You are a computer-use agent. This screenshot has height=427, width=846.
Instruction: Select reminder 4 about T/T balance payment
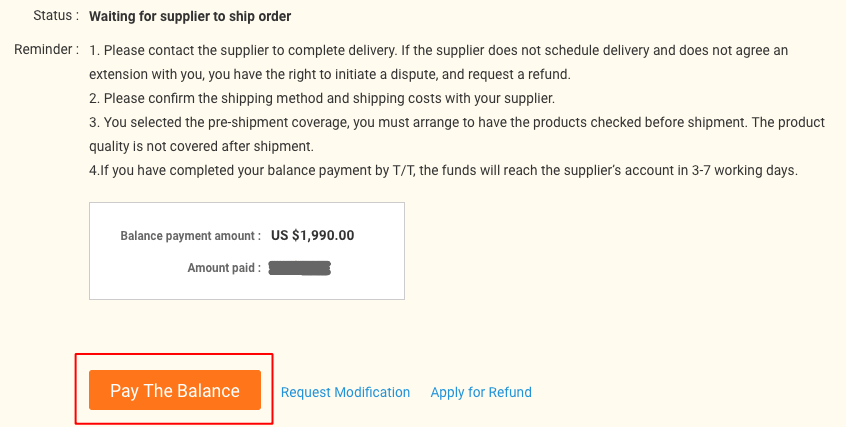click(x=444, y=171)
